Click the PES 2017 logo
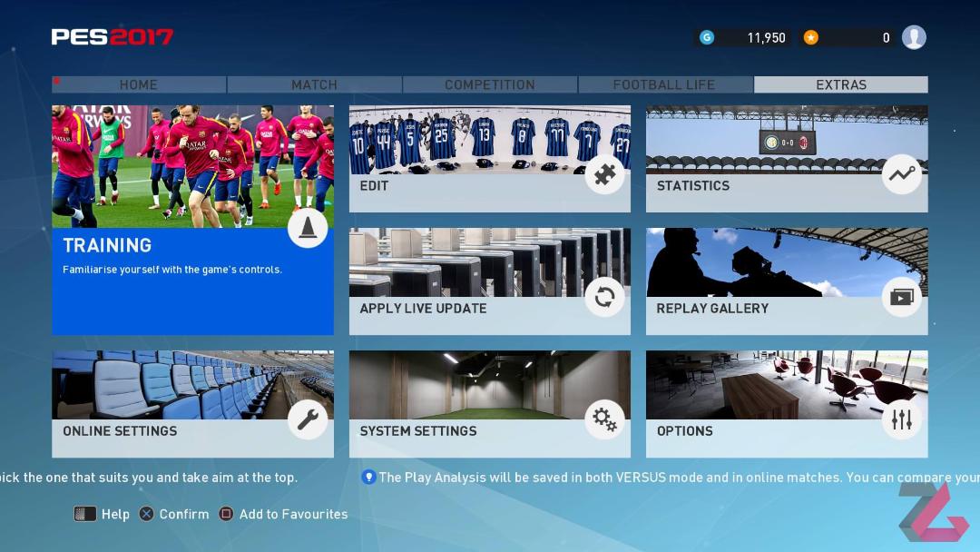This screenshot has height=552, width=980. (113, 37)
